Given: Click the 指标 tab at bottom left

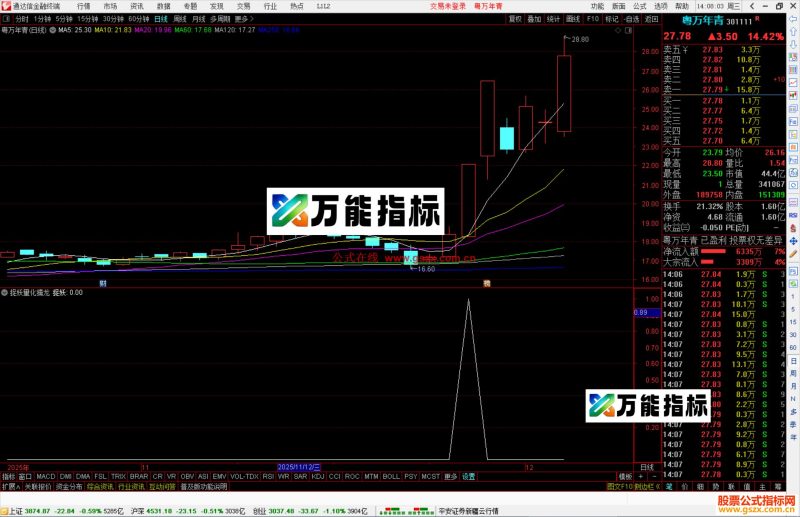Looking at the screenshot, I should [9, 476].
